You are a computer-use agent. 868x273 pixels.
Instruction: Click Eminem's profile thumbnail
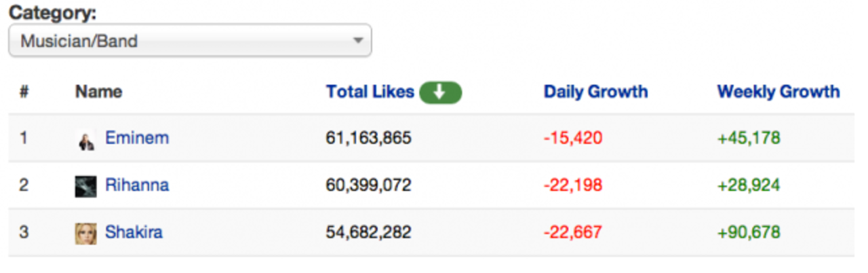click(x=85, y=139)
